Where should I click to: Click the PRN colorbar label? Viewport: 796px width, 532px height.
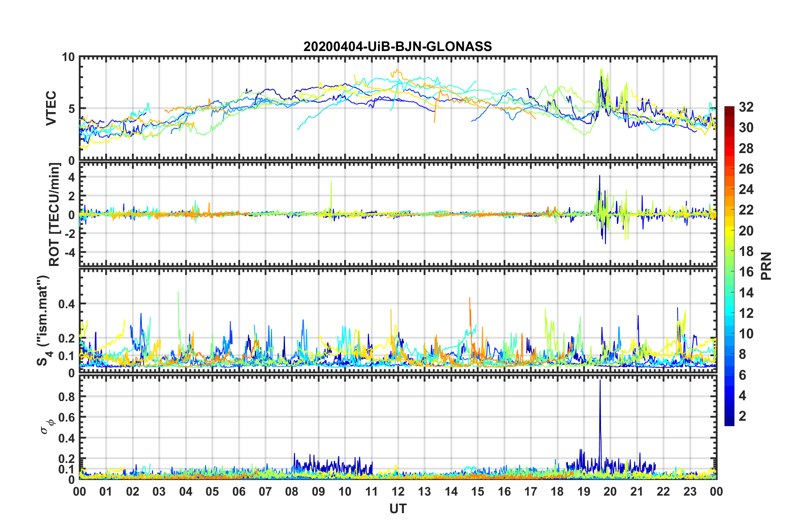(766, 266)
